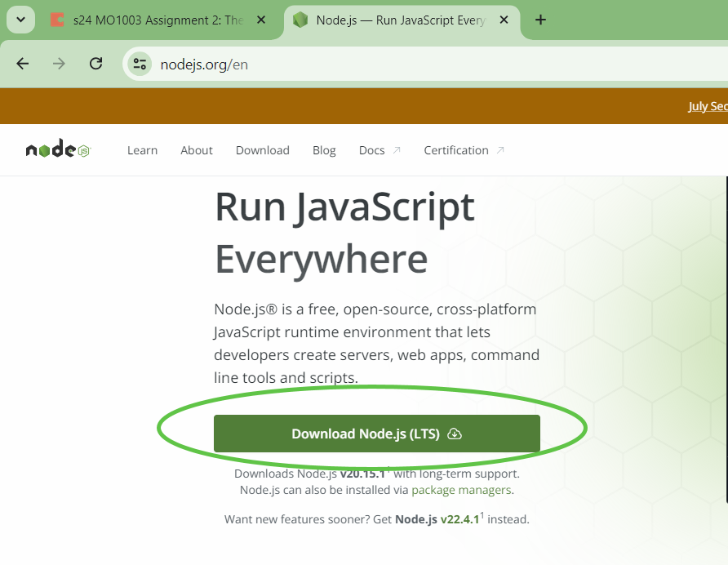Close the s24 MO1003 Assignment 2 tab

coord(261,20)
